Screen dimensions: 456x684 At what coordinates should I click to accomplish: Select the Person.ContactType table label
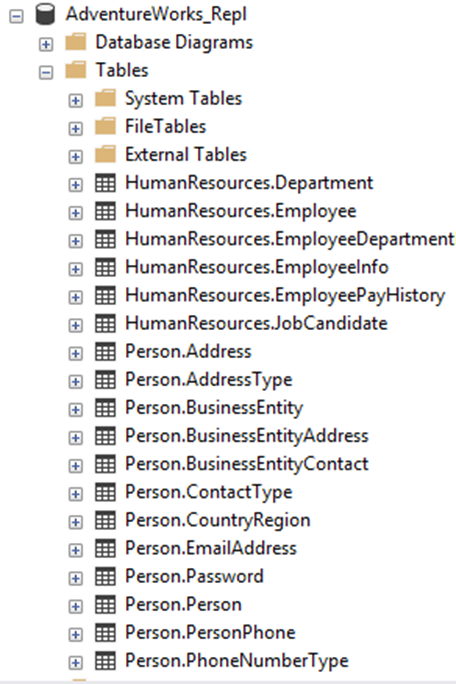pyautogui.click(x=209, y=493)
